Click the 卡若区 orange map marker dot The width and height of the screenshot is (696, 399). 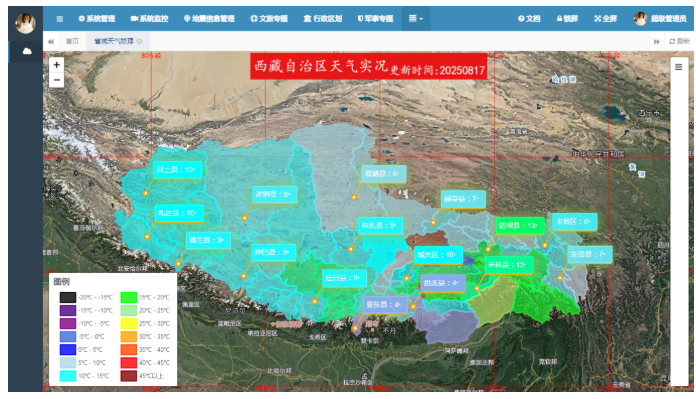click(x=545, y=245)
